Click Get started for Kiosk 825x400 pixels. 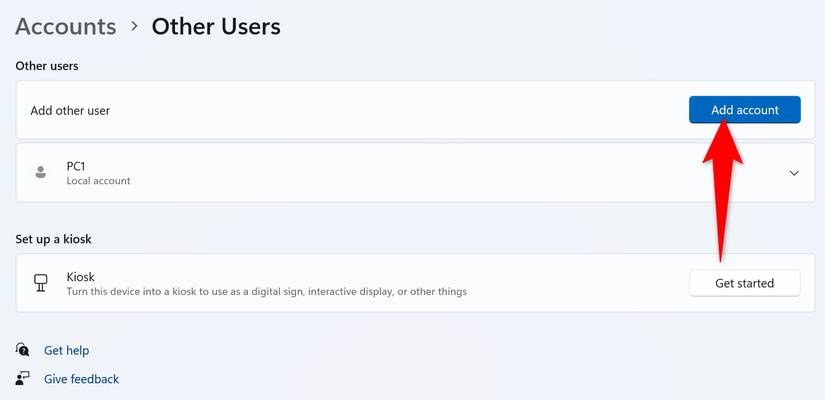click(x=744, y=283)
